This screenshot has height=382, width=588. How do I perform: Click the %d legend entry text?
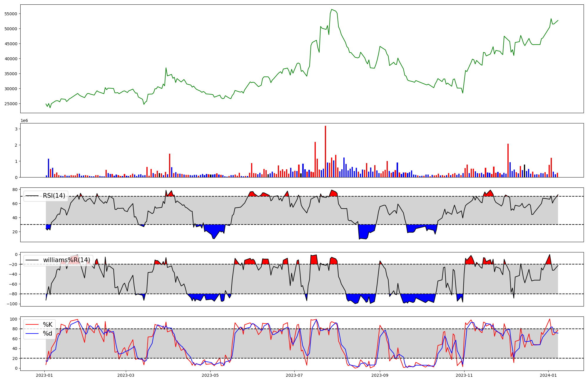coord(48,333)
